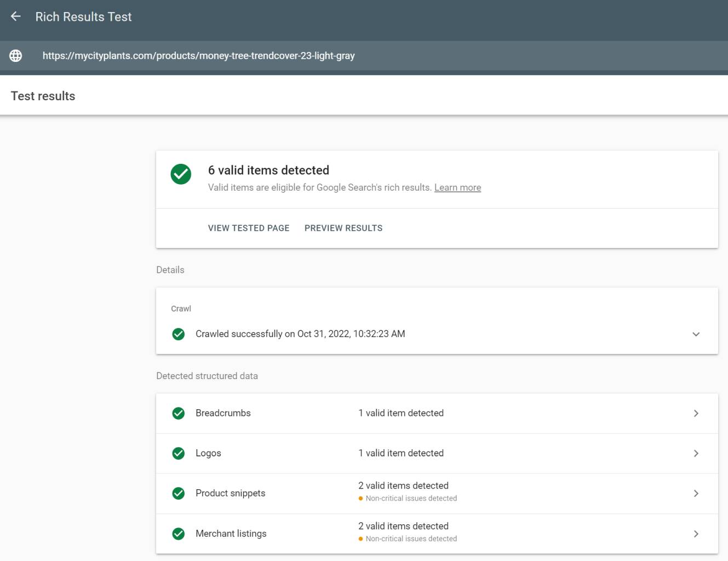Select the Product snippets row label
The height and width of the screenshot is (561, 728).
tap(230, 493)
